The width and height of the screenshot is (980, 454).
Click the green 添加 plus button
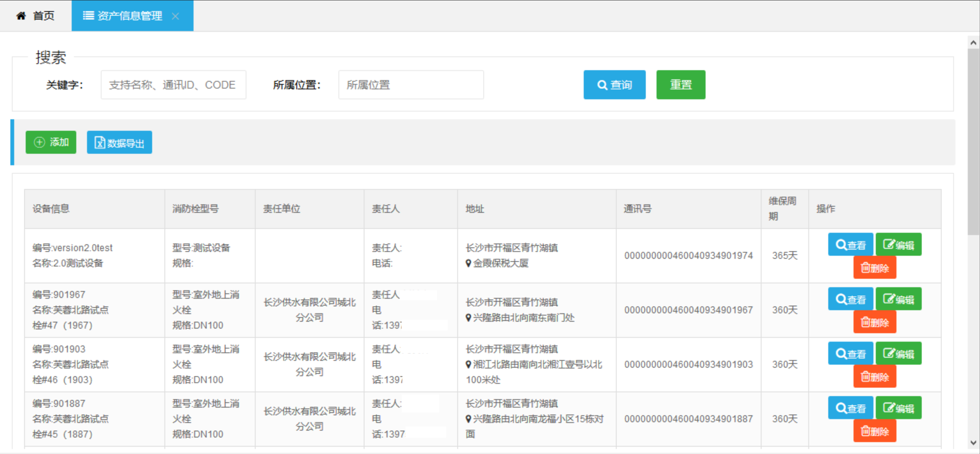51,142
